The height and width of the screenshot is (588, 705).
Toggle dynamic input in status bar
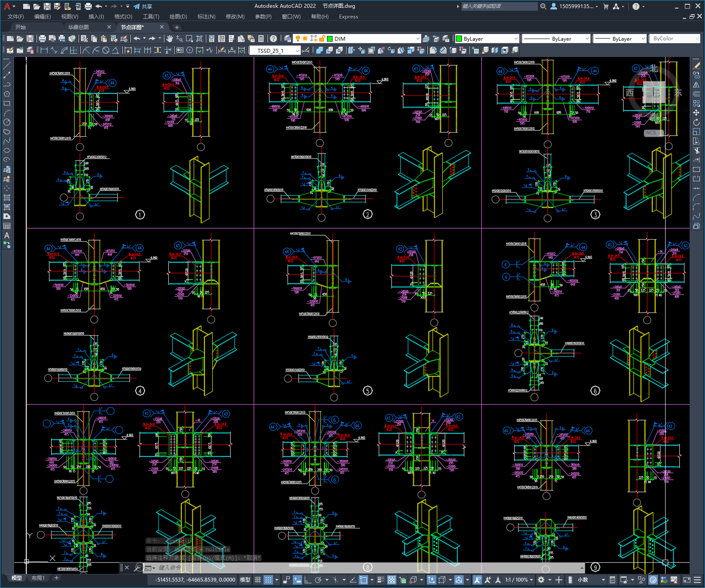pos(297,580)
